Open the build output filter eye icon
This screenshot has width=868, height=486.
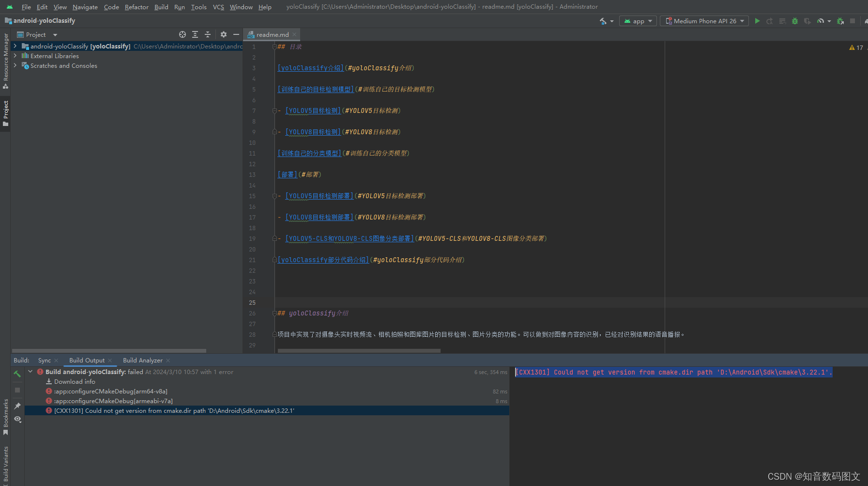(17, 420)
